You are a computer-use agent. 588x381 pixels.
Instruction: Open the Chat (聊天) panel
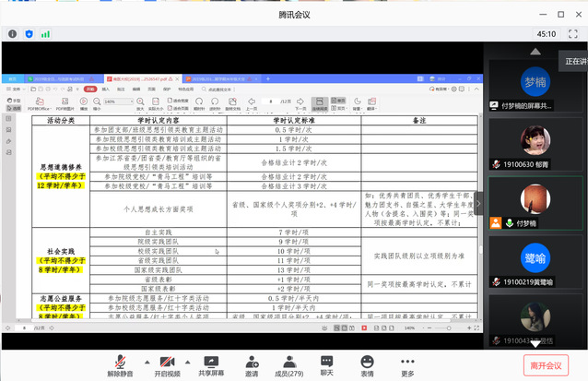(x=326, y=364)
